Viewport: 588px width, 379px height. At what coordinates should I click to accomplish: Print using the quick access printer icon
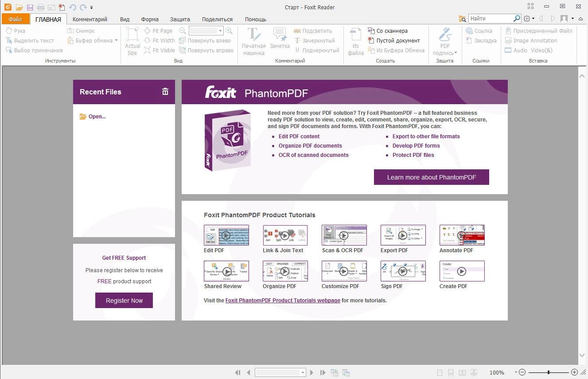[41, 7]
